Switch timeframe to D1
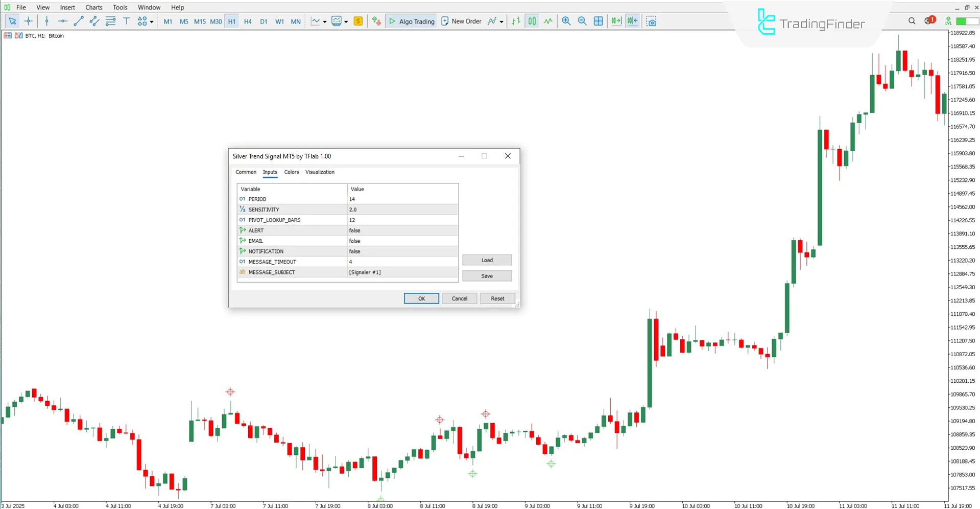Viewport: 980px width, 509px height. coord(264,21)
